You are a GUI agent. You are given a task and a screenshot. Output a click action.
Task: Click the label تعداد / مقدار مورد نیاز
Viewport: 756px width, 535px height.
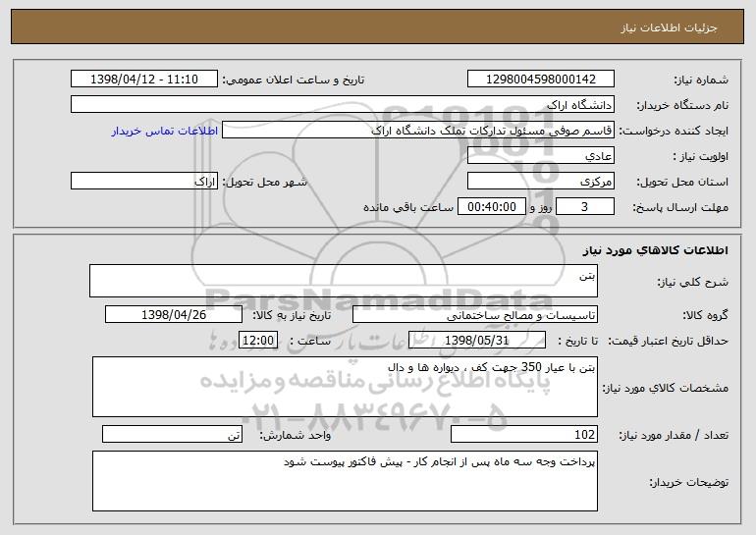point(674,435)
